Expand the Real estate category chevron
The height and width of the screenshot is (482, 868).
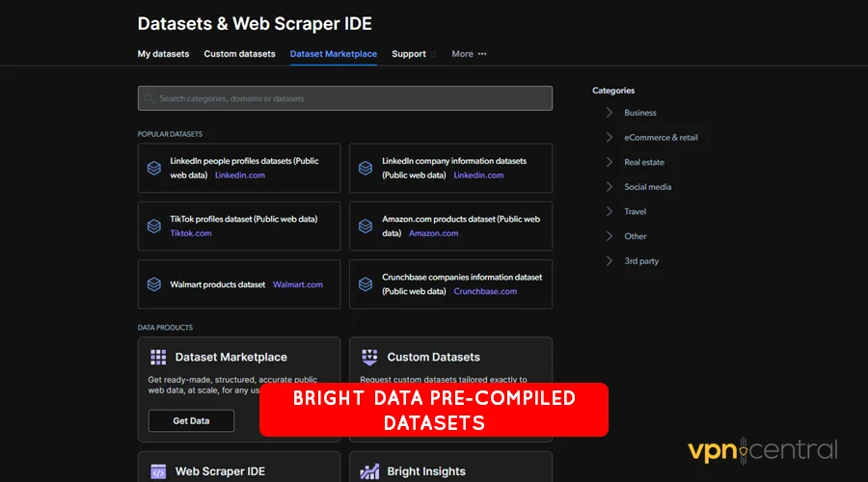[609, 162]
